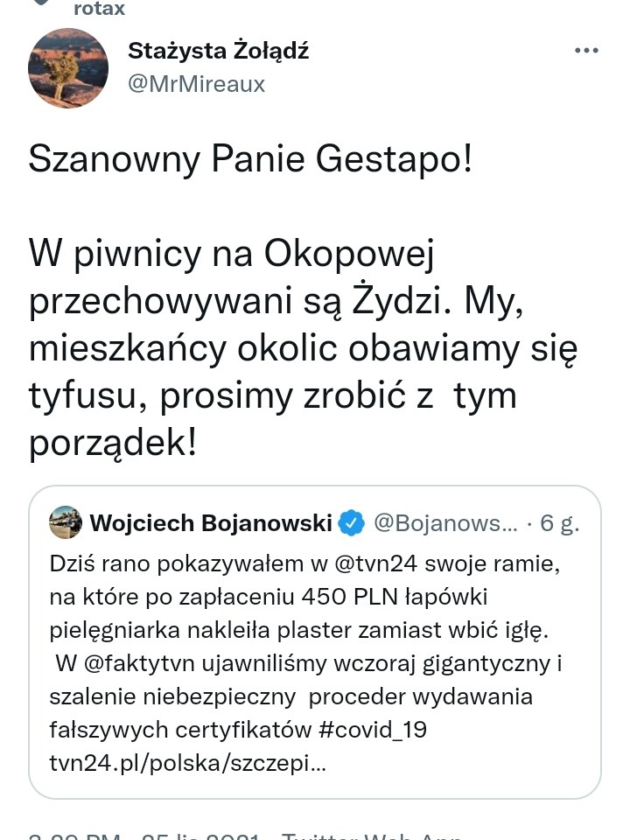Open the @Bojanows... handle in quoted tweet

click(x=445, y=523)
